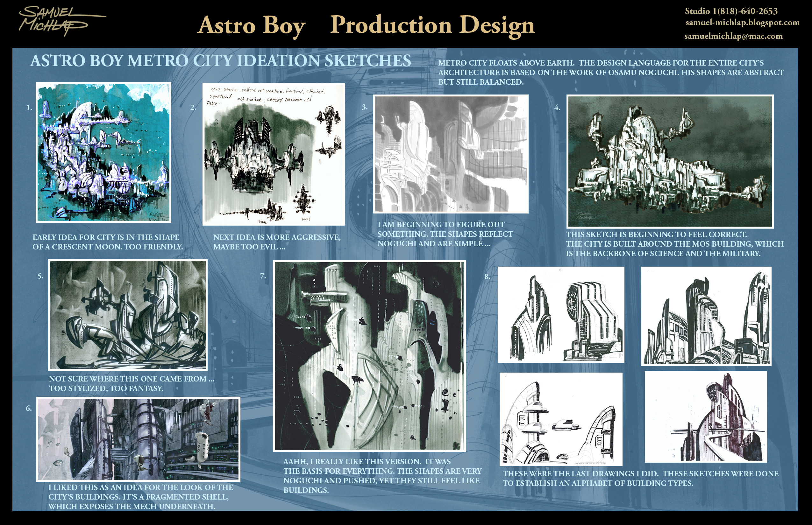
Task: Click the caption 'Next idea is more aggressive'
Action: coord(277,242)
